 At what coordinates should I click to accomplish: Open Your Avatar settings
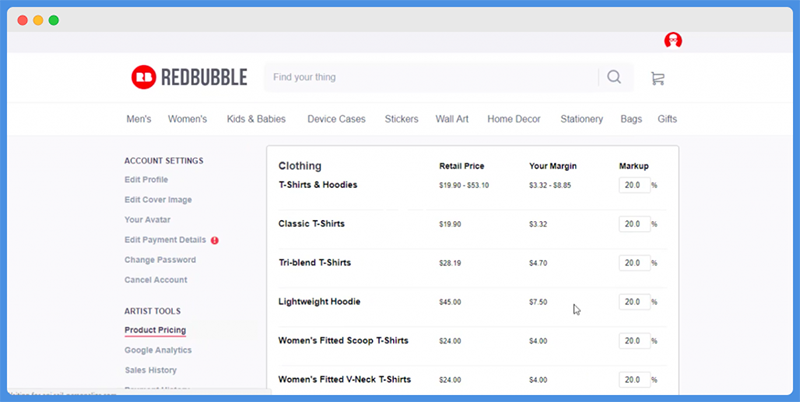pyautogui.click(x=147, y=219)
